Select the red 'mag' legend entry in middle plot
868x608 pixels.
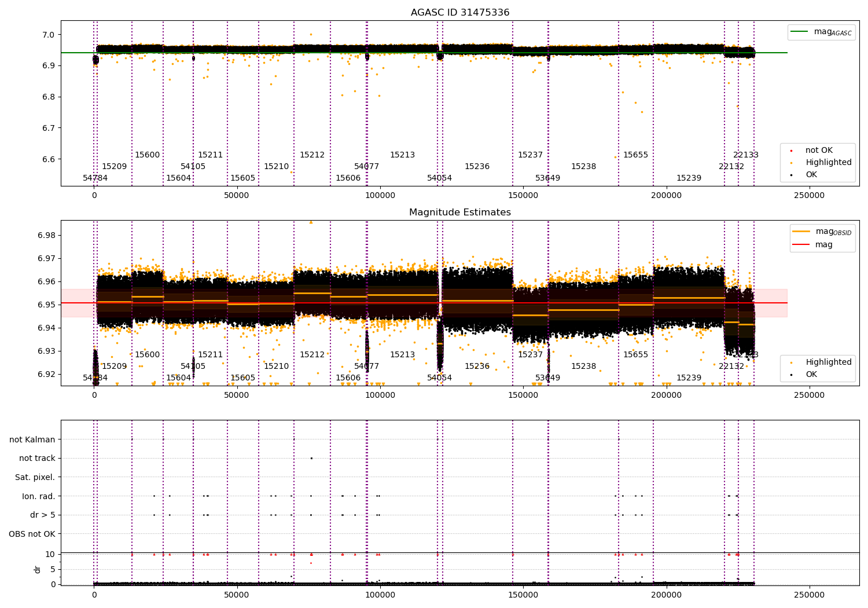pyautogui.click(x=812, y=245)
